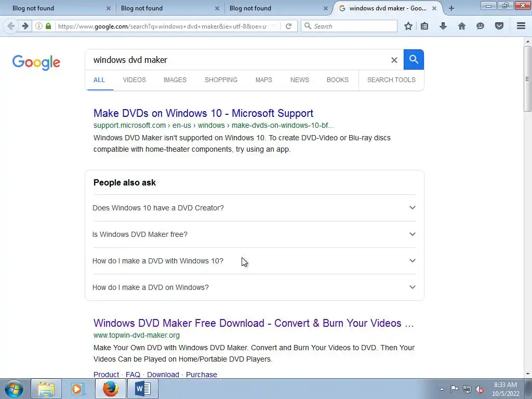Open Action Center flag tray icon
The image size is (532, 399).
454,389
